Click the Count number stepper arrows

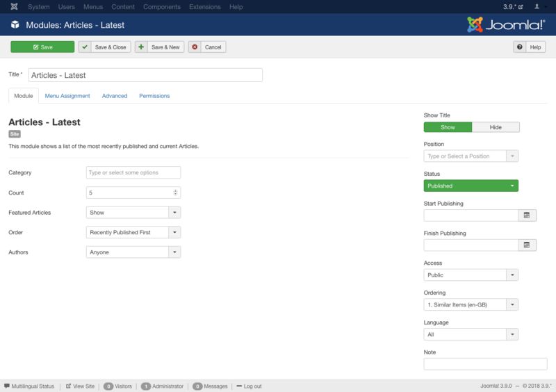click(175, 193)
